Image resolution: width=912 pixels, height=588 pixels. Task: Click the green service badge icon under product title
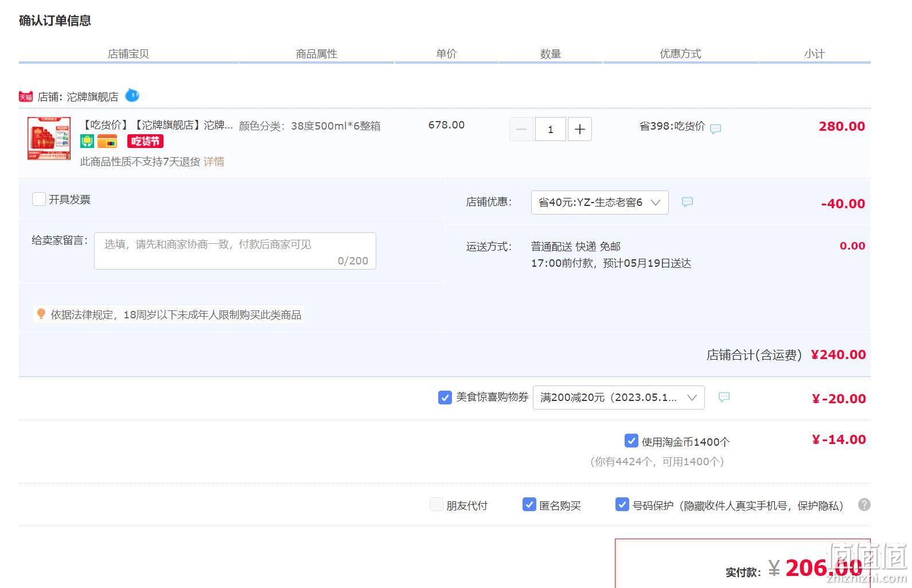(x=87, y=141)
